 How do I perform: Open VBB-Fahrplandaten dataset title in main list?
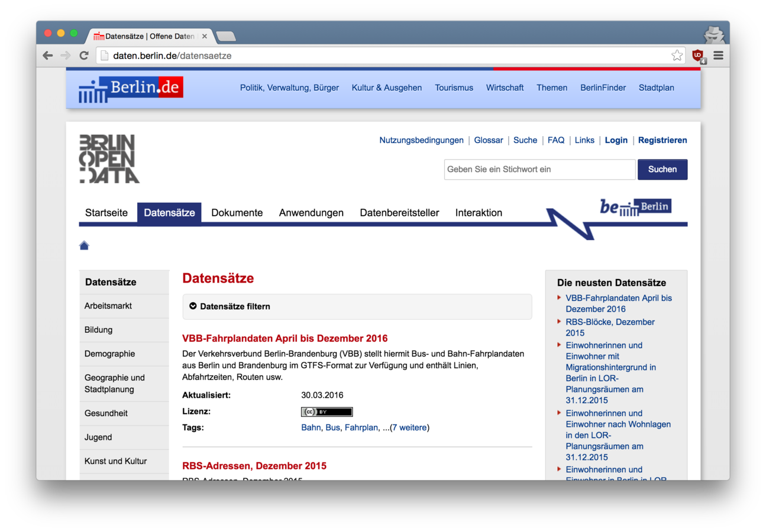pyautogui.click(x=285, y=339)
